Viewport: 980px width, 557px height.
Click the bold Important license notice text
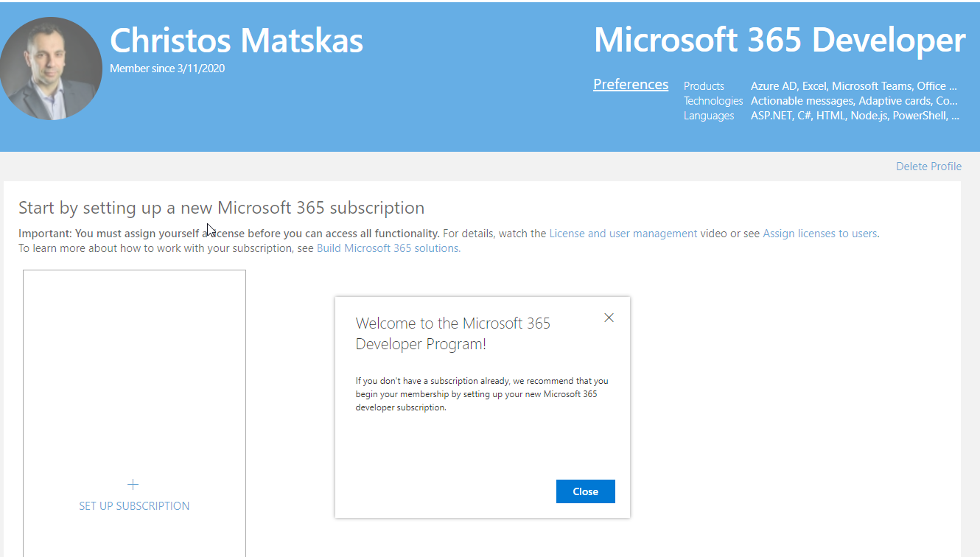[229, 234]
